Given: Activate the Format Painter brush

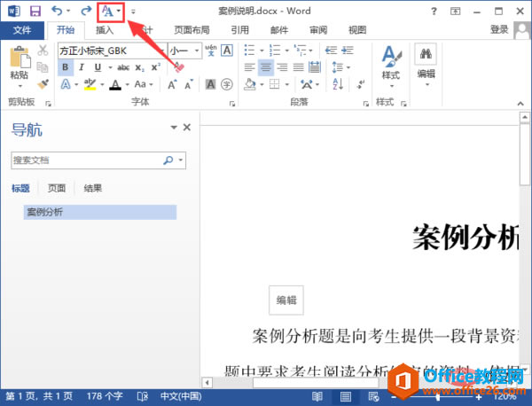Looking at the screenshot, I should click(43, 83).
